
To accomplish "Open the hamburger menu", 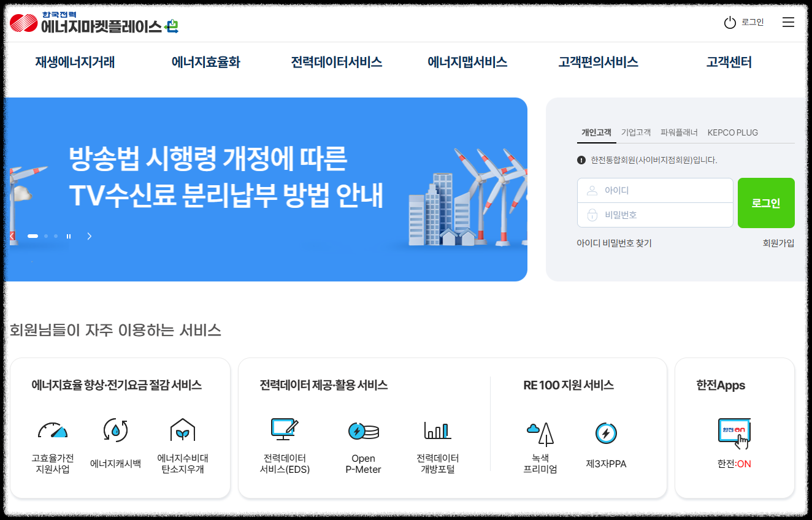I will point(788,21).
